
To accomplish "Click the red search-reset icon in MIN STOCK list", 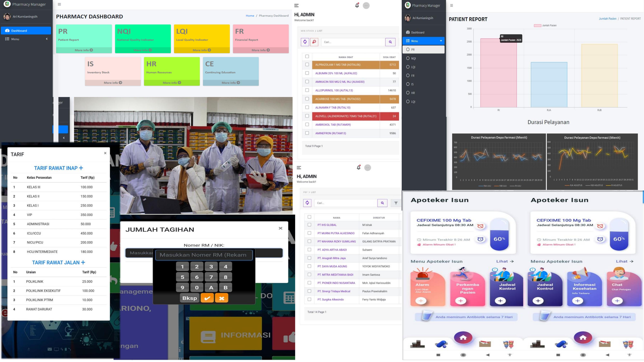I will [314, 42].
